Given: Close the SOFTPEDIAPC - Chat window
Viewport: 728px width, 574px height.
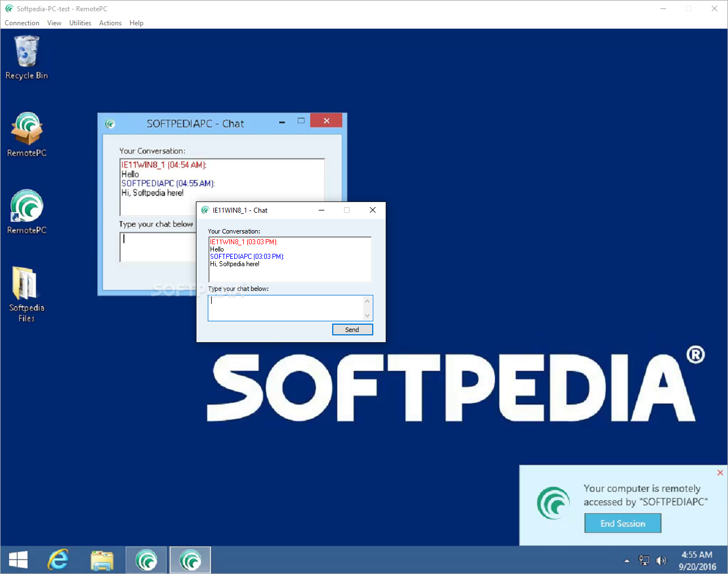Looking at the screenshot, I should [327, 120].
